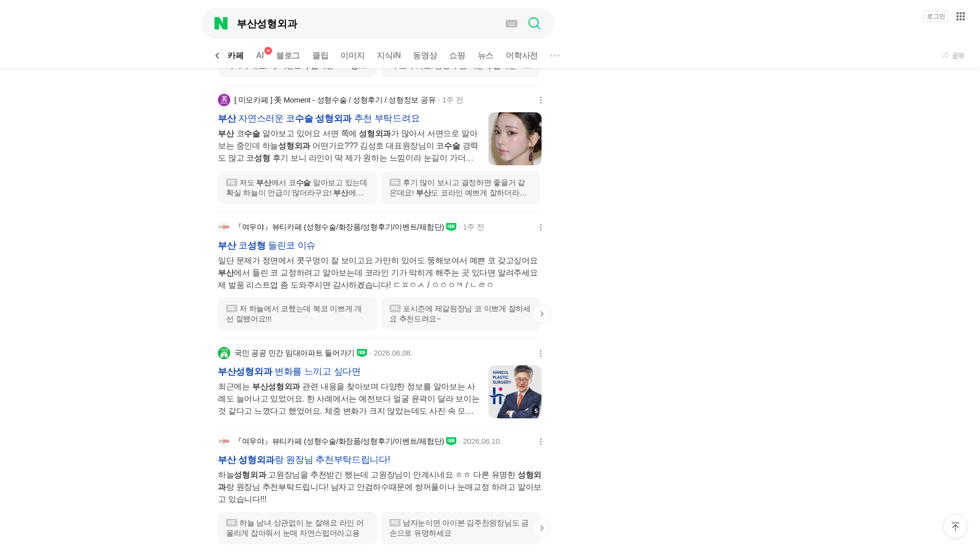Click snippet text starting 일단 문제가 정면에서
The image size is (980, 551).
tap(379, 273)
